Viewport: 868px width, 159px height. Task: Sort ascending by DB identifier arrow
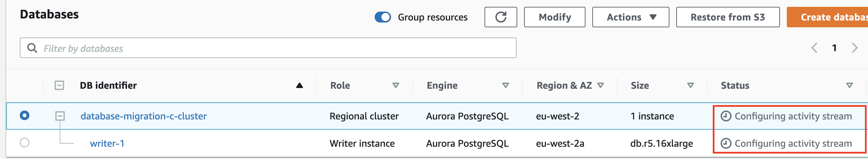[300, 85]
